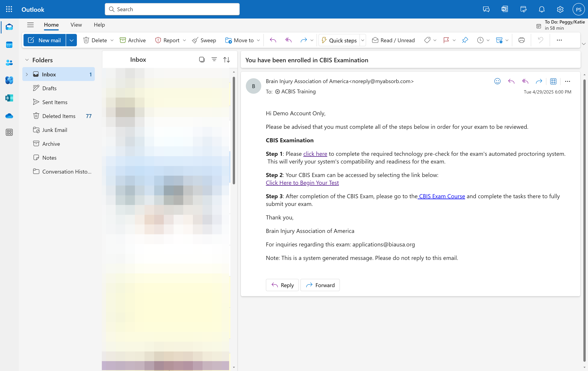Open My Day task icon in header
This screenshot has height=371, width=588.
523,9
